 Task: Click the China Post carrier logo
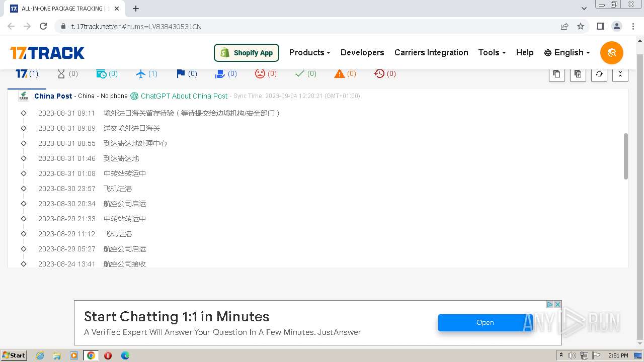click(x=24, y=96)
